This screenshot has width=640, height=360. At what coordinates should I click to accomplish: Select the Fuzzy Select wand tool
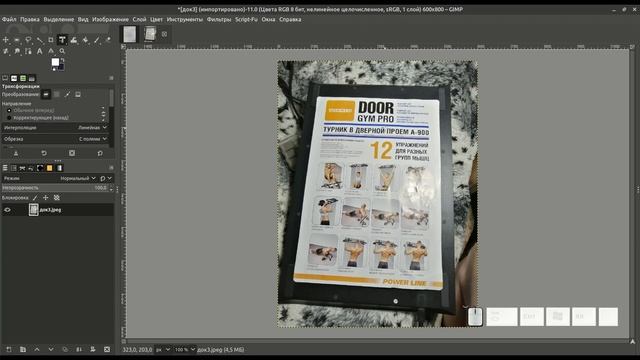(40, 40)
